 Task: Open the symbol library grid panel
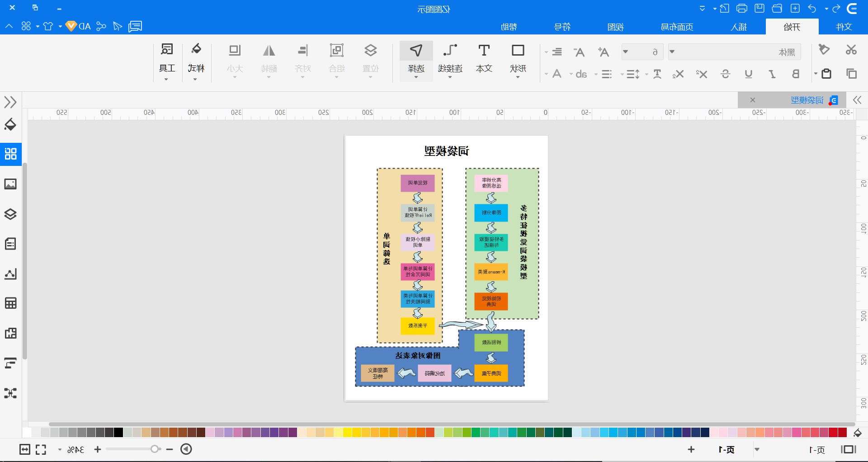click(10, 154)
